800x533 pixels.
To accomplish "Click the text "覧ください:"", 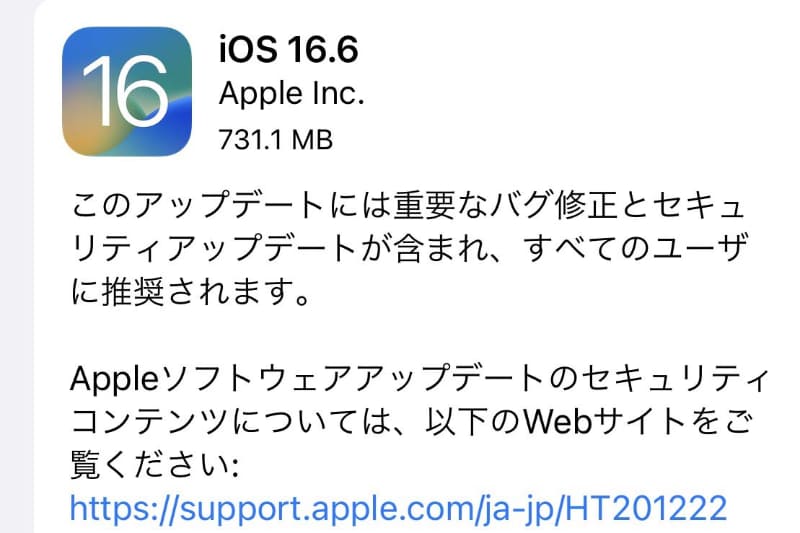I will [x=155, y=465].
